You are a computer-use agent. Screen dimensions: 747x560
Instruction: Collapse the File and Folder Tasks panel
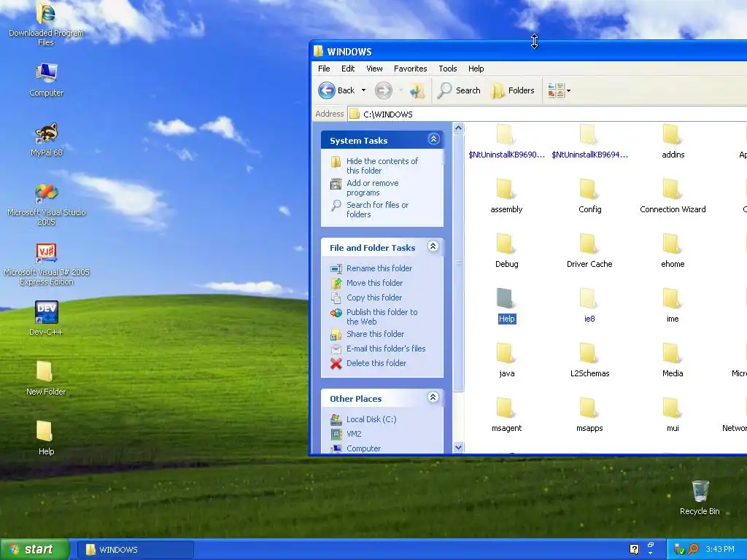433,246
